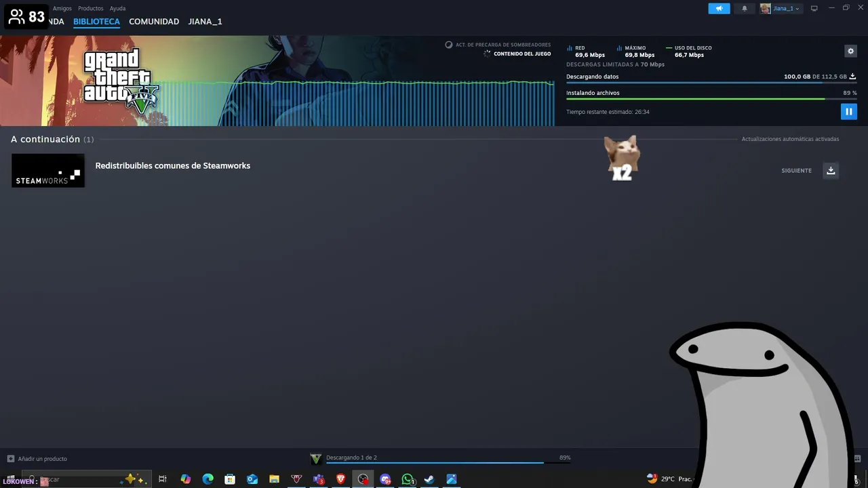Viewport: 868px width, 488px height.
Task: Open the notifications bell
Action: point(745,8)
